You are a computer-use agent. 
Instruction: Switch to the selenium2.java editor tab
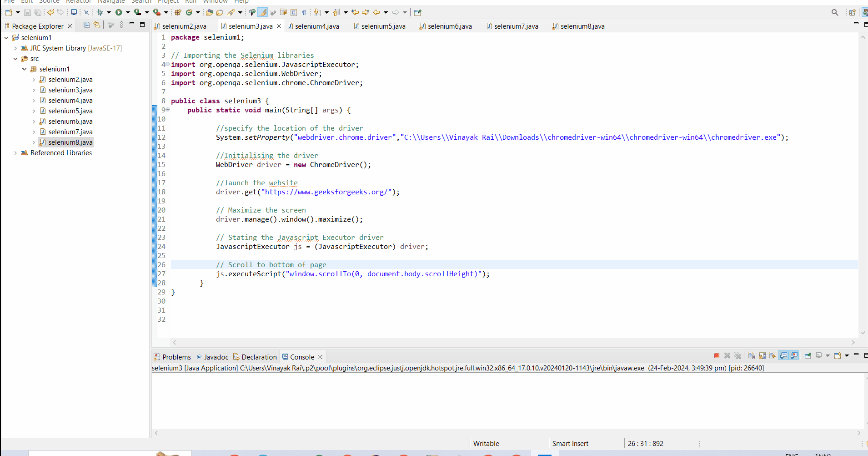[181, 26]
